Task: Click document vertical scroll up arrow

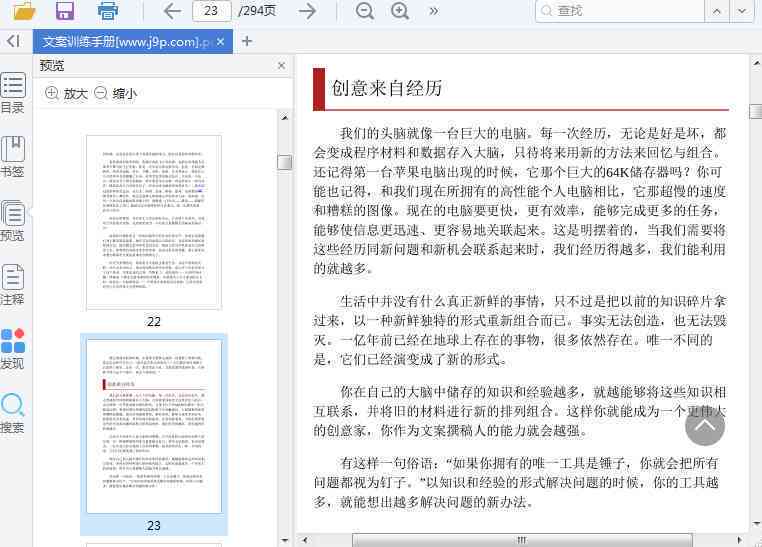Action: 756,63
